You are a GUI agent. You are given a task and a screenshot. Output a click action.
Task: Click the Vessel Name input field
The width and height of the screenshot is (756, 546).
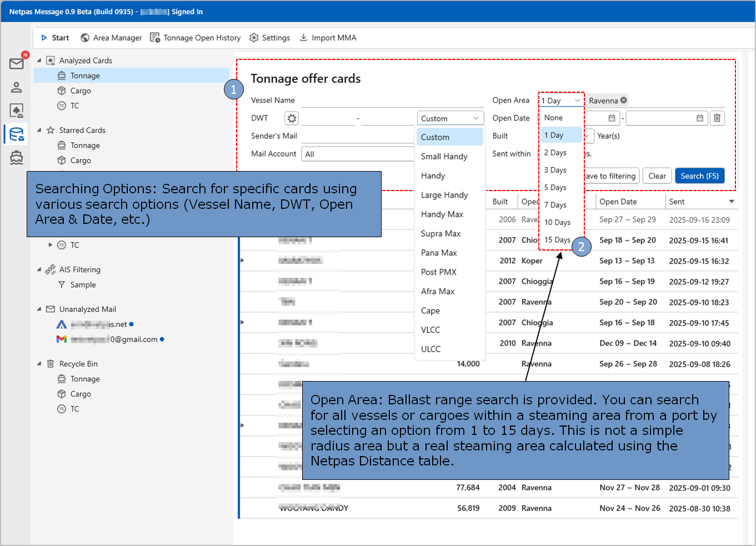pos(392,101)
